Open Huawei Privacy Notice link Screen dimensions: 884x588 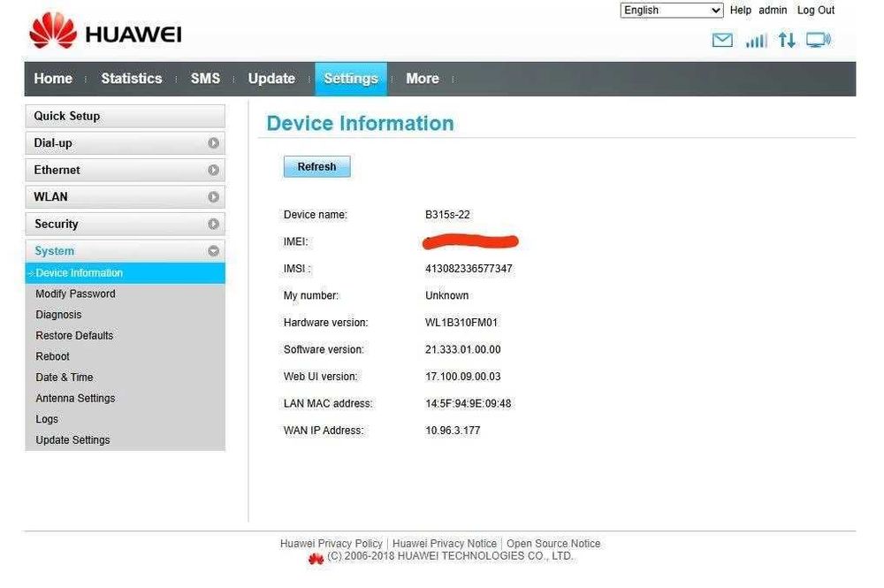(x=445, y=544)
